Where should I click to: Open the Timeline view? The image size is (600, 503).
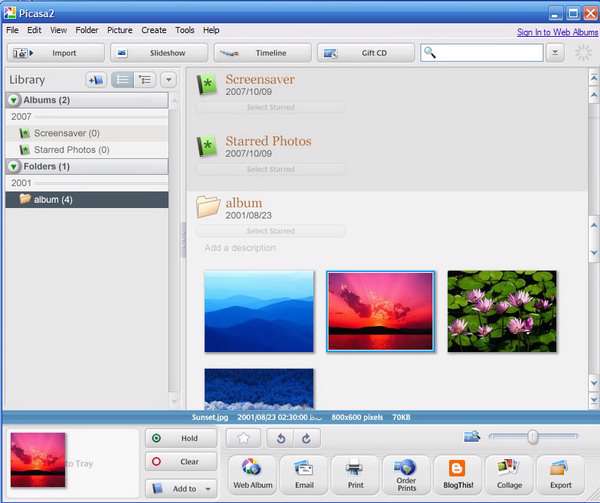(262, 53)
